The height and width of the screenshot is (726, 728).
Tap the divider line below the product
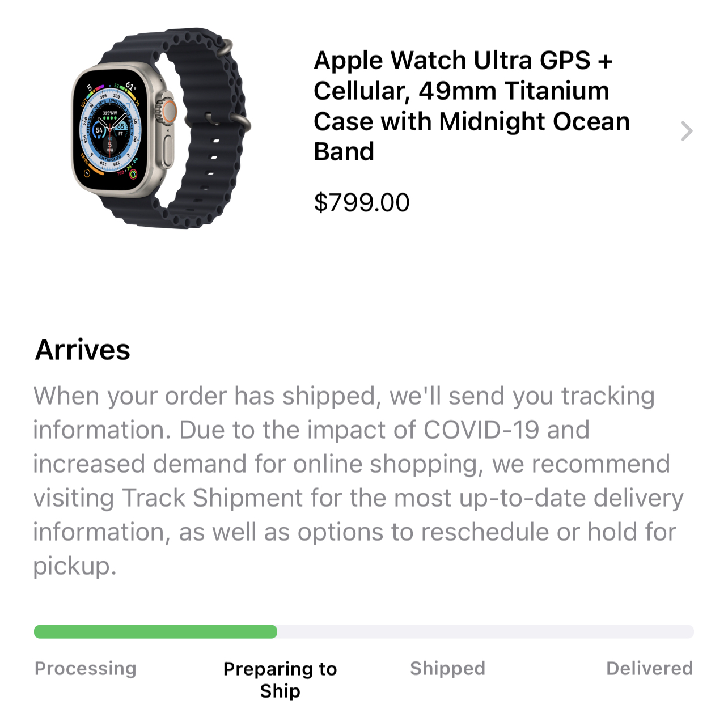pos(364,291)
